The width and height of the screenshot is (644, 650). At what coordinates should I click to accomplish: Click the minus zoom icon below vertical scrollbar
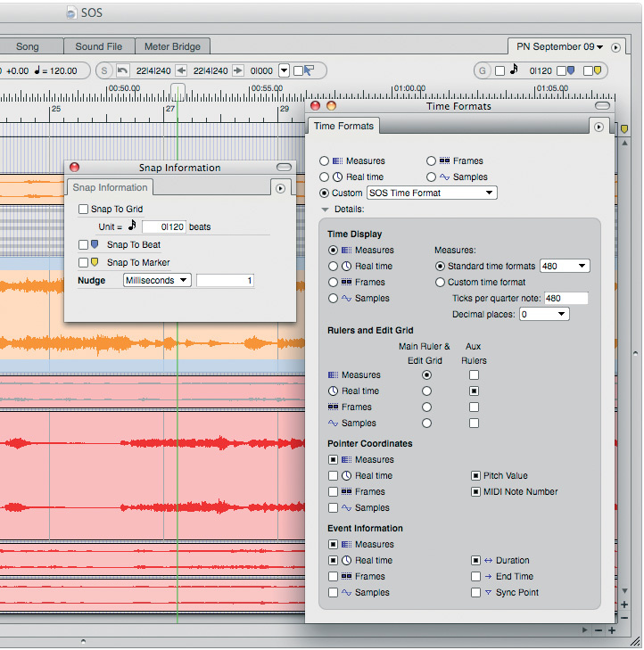tap(624, 618)
